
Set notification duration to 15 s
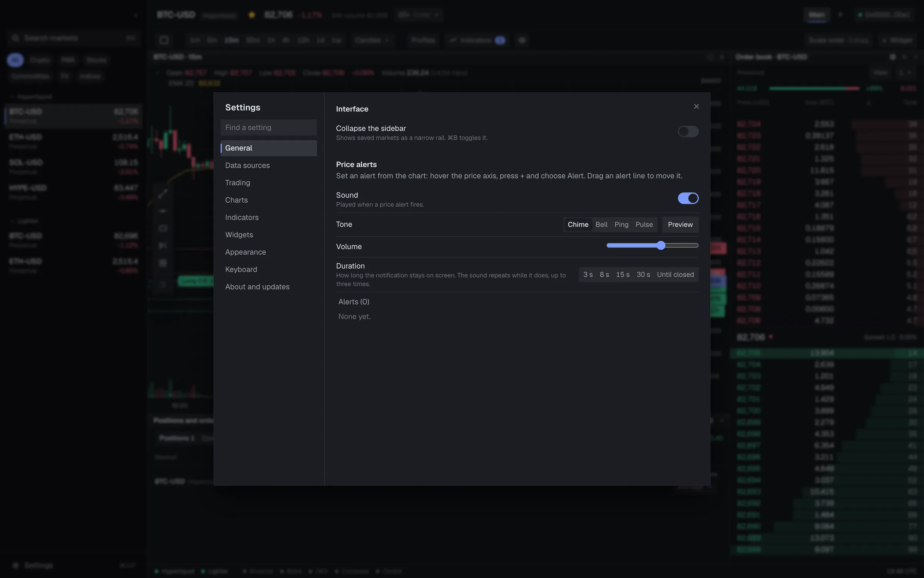[623, 275]
